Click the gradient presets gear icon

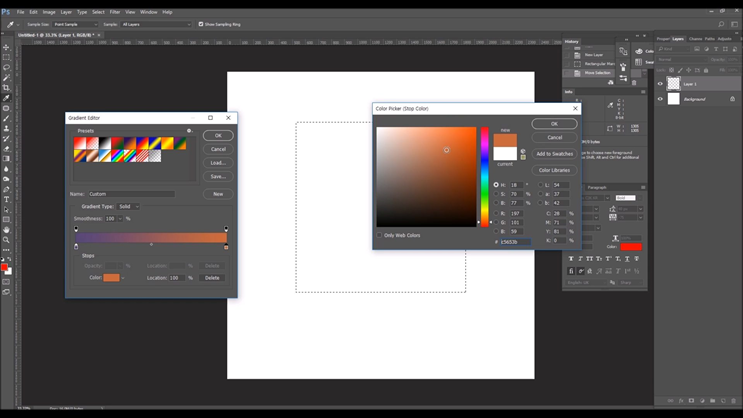189,131
